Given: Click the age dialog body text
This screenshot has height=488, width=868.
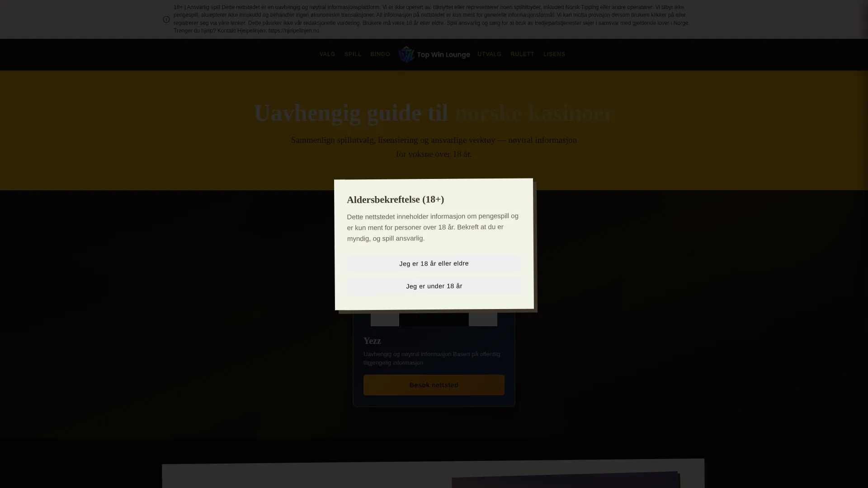Looking at the screenshot, I should (433, 227).
